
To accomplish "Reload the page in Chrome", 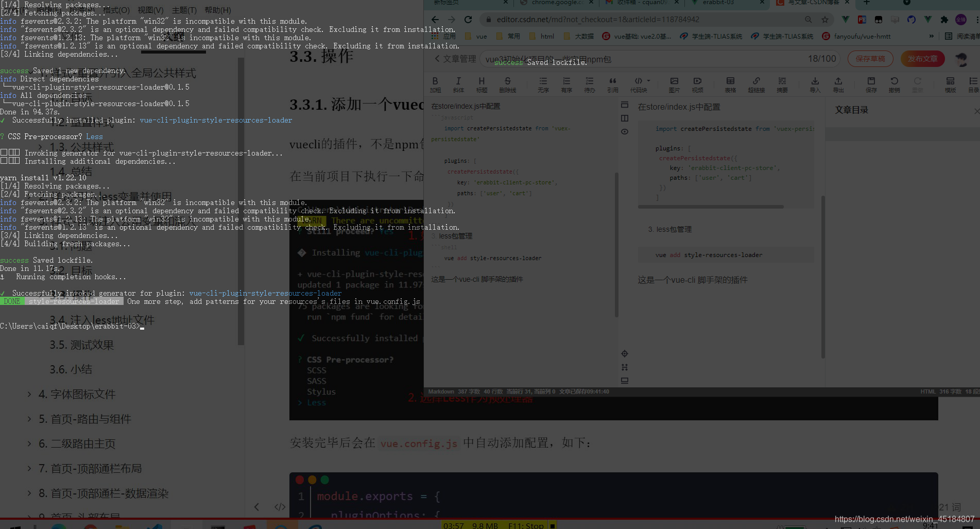I will [x=468, y=20].
